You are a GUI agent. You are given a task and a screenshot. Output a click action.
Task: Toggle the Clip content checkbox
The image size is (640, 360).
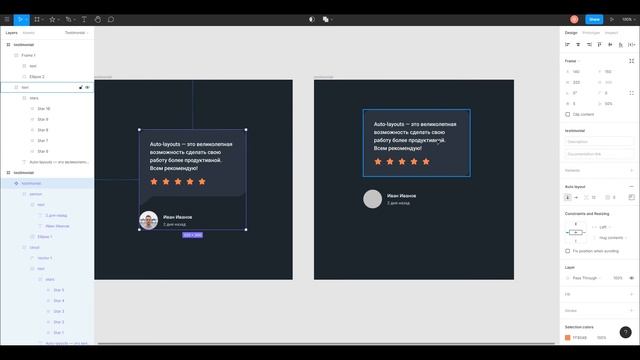click(568, 114)
